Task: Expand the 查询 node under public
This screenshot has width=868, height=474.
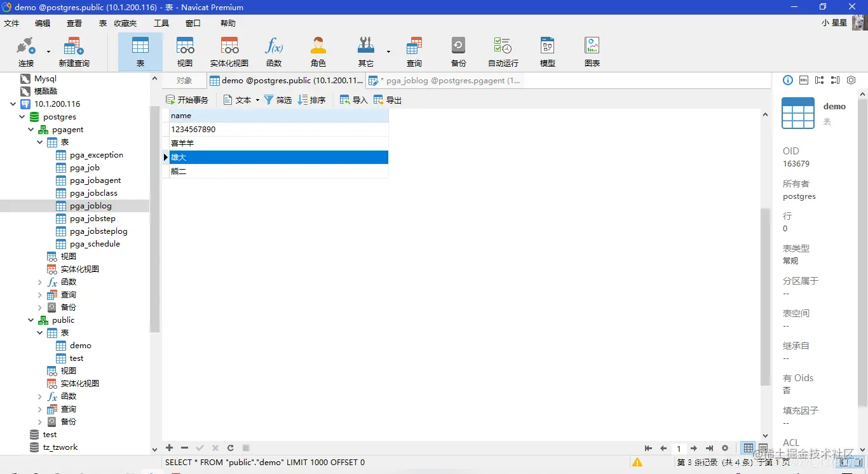Action: click(40, 409)
